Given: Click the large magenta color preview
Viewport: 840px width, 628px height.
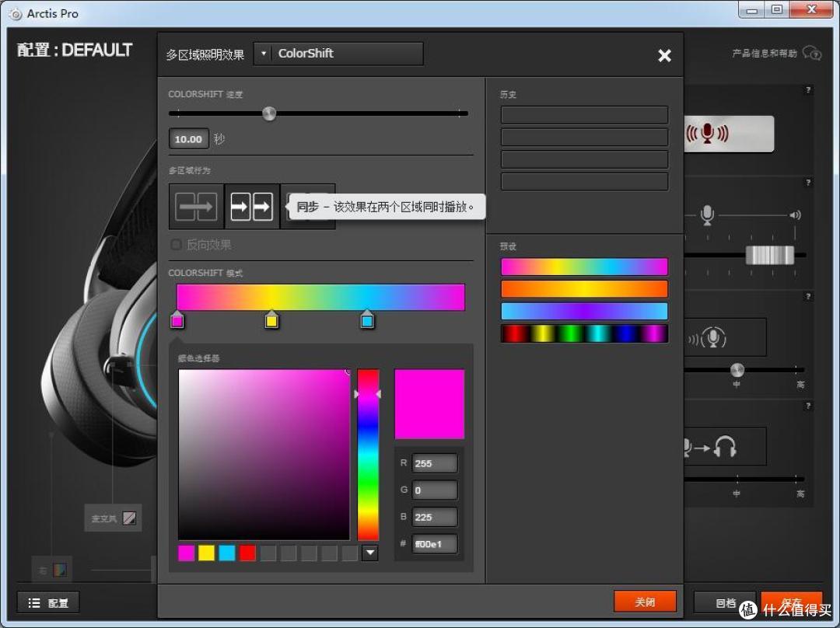Looking at the screenshot, I should pyautogui.click(x=429, y=403).
